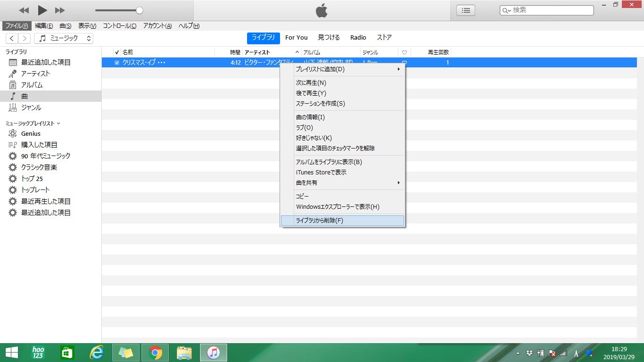Go forward with the right navigation arrow
This screenshot has width=644, height=362.
[x=25, y=38]
